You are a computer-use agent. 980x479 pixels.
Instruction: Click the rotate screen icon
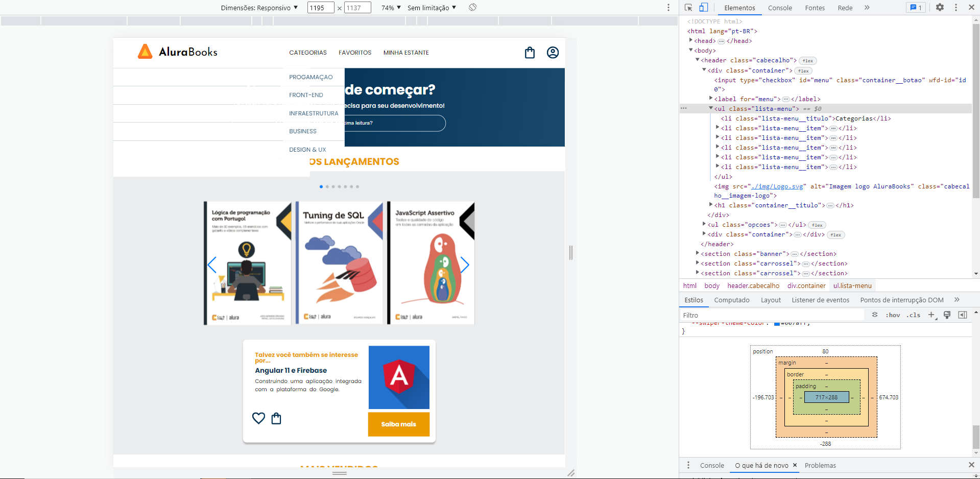pos(473,7)
